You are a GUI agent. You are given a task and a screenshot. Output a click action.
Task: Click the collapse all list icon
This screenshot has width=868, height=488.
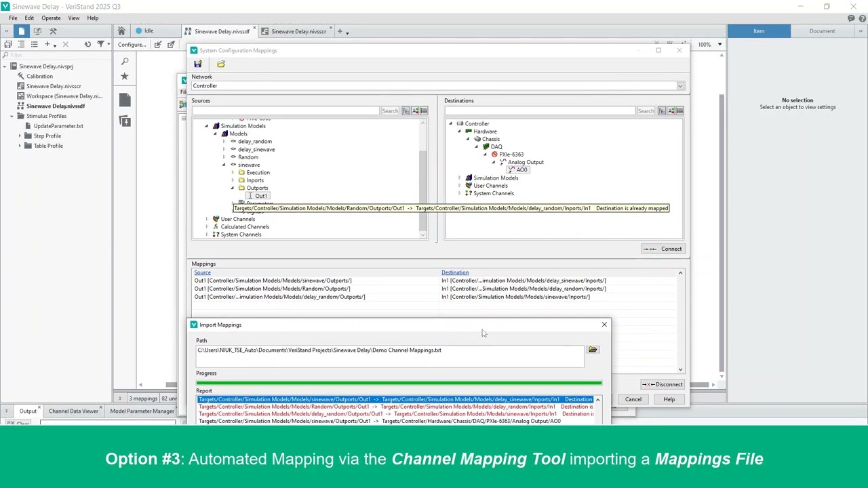(x=21, y=45)
